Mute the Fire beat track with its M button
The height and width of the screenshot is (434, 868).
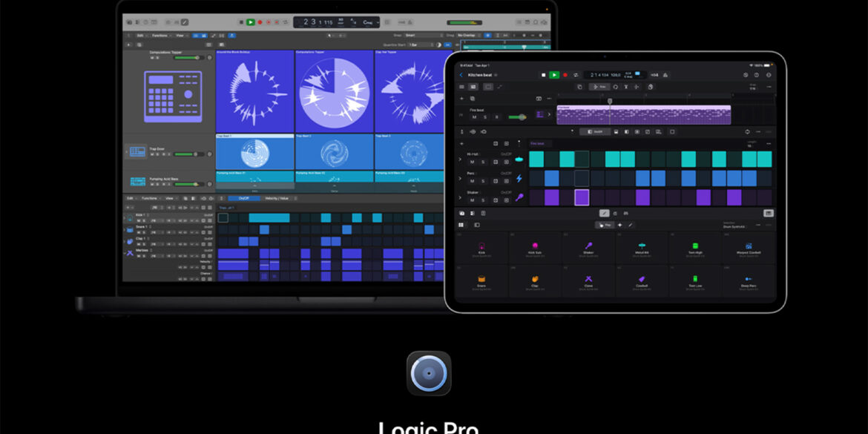(x=473, y=117)
